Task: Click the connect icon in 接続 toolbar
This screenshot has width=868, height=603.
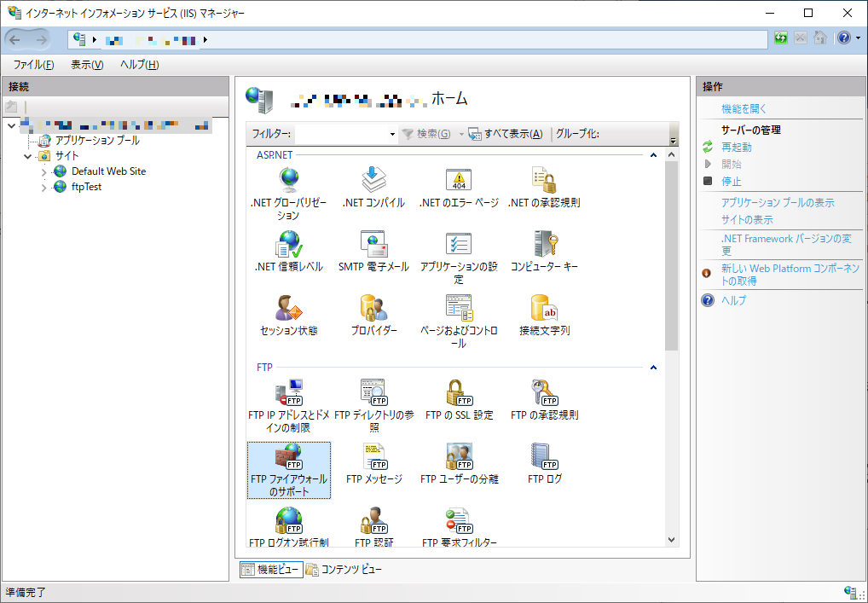Action: click(x=12, y=107)
